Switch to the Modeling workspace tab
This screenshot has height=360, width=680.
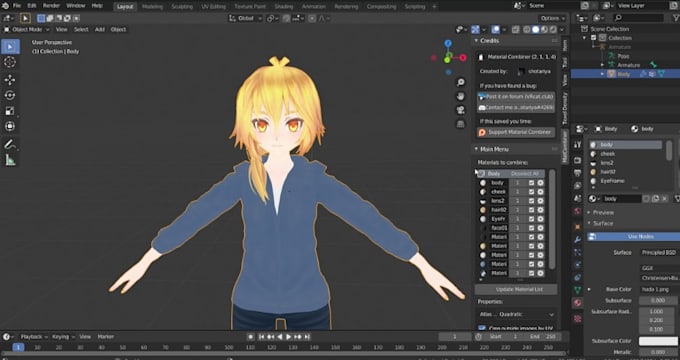(152, 7)
